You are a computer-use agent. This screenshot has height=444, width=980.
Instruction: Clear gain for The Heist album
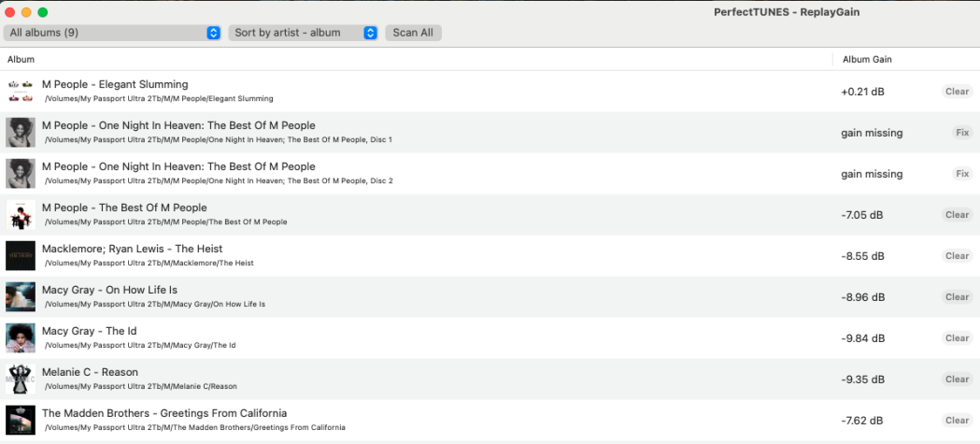[x=957, y=256]
